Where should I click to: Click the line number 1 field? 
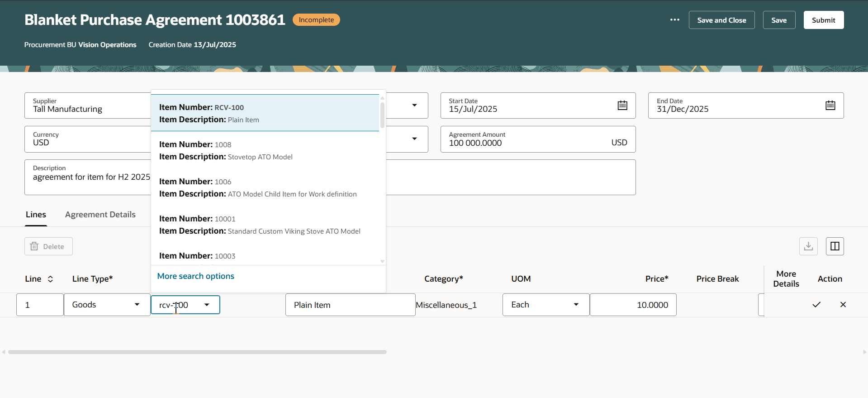coord(40,305)
